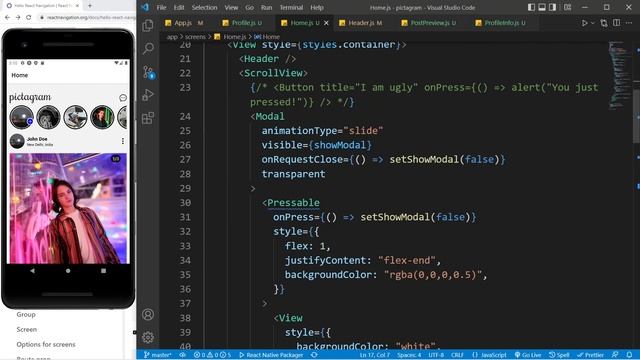The width and height of the screenshot is (640, 360).
Task: Open the File menu
Action: tap(161, 7)
